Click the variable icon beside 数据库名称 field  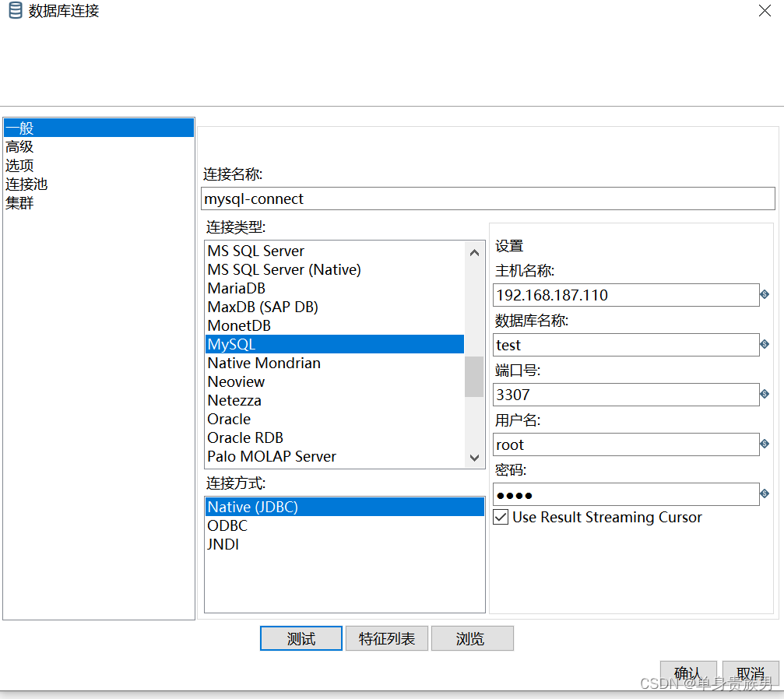coord(764,344)
